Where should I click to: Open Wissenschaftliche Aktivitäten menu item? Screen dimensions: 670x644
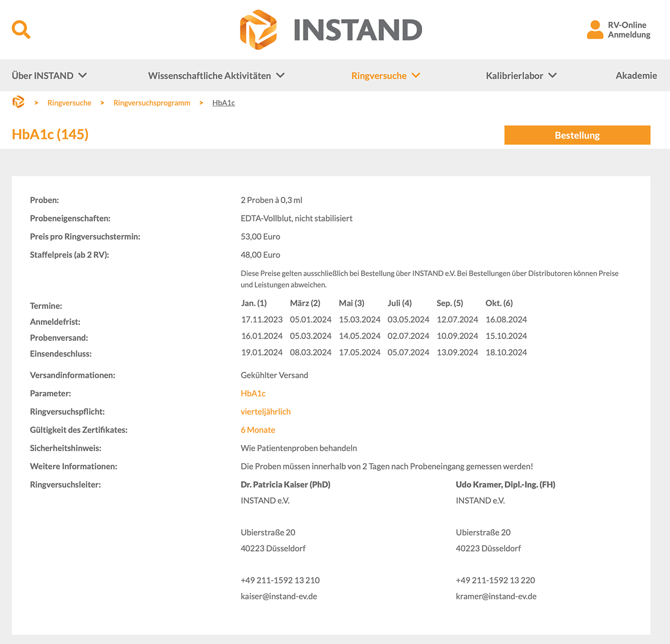[x=209, y=76]
